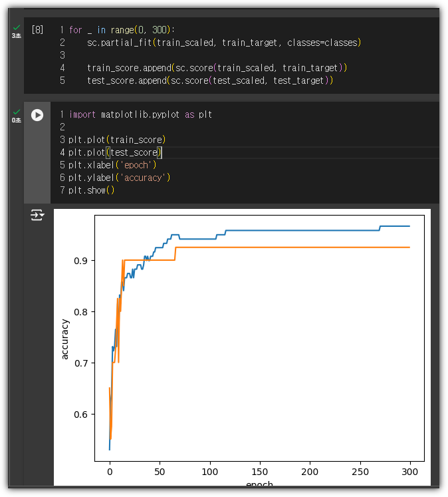Viewport: 448px width, 497px height.
Task: Click the 'import matplotlib.pyplot as plt' line
Action: pyautogui.click(x=140, y=114)
